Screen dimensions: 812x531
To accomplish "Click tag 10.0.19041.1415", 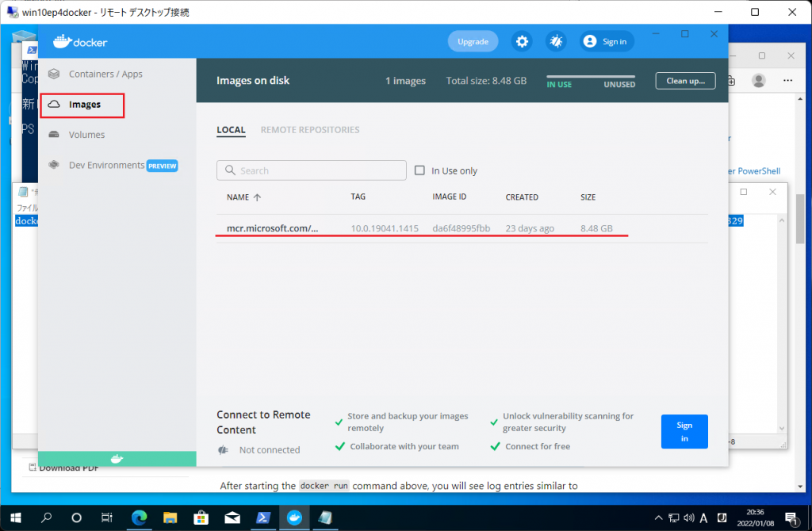I will [x=385, y=228].
